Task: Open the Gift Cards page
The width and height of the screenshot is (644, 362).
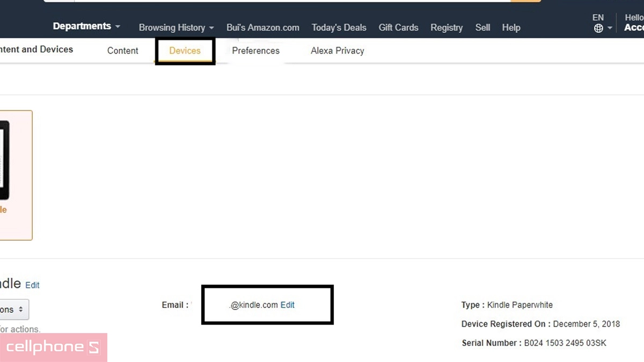Action: tap(398, 27)
